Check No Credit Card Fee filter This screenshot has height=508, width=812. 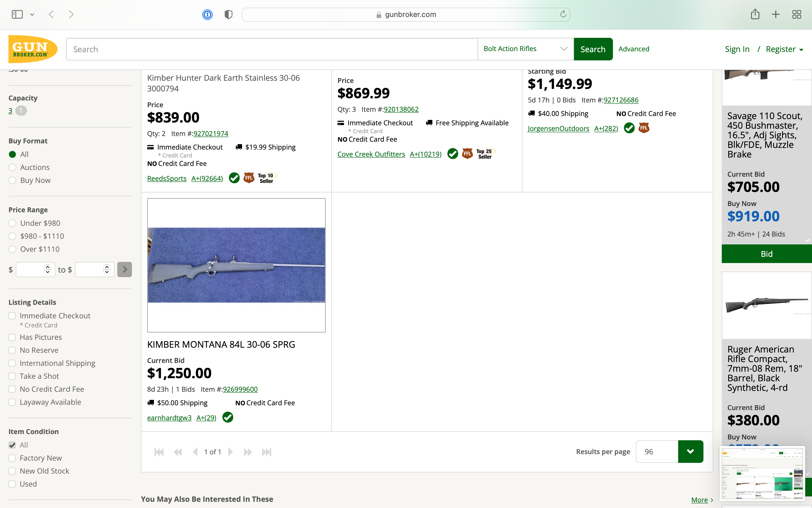point(12,389)
